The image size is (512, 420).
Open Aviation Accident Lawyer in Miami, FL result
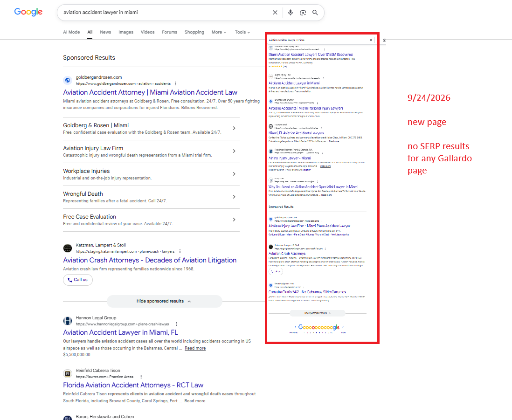[120, 332]
